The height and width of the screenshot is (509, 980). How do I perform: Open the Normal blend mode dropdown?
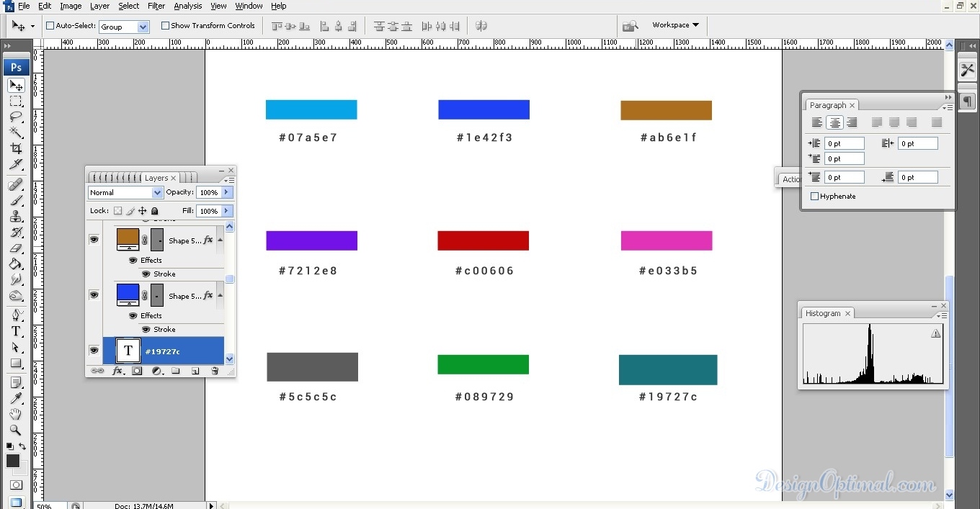pos(157,192)
